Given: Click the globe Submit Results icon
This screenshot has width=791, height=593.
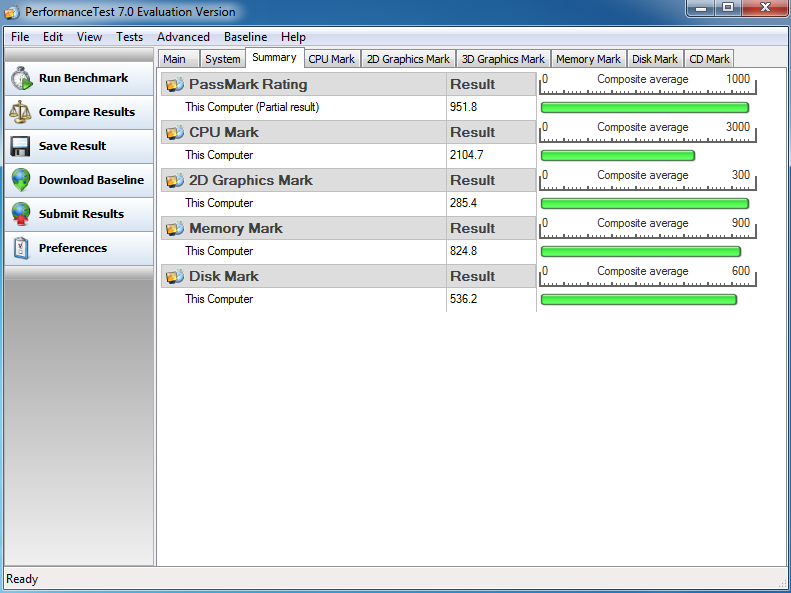Looking at the screenshot, I should pos(21,214).
